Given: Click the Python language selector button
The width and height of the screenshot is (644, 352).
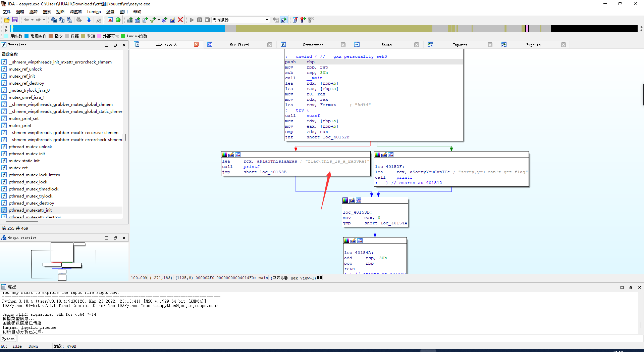Looking at the screenshot, I should click(8, 339).
